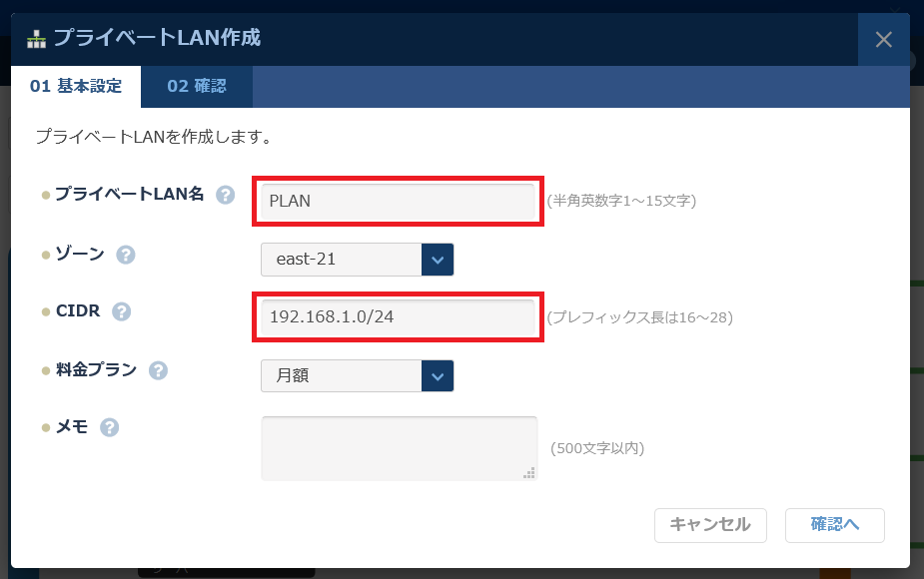Image resolution: width=924 pixels, height=579 pixels.
Task: Click the private LAN icon in title bar
Action: pos(36,40)
